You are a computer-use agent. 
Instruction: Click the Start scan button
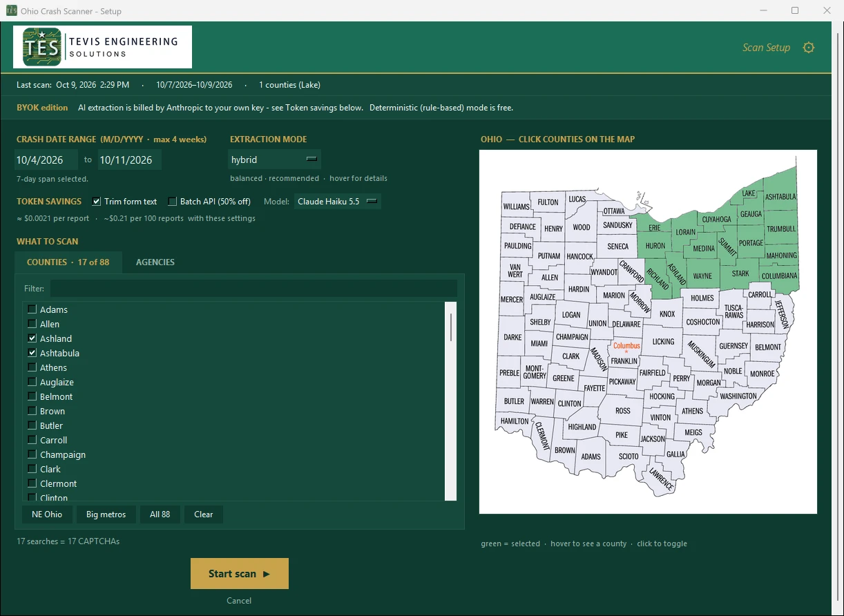click(x=239, y=574)
